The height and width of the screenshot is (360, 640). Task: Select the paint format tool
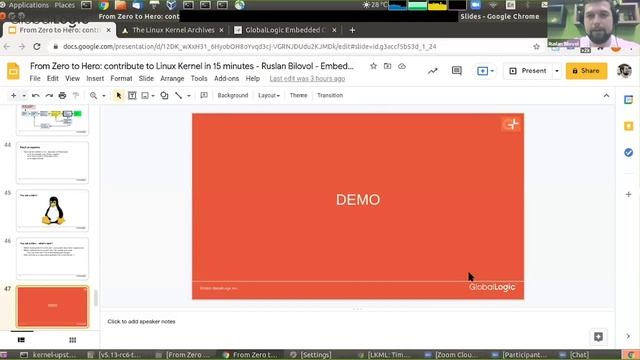(76, 96)
